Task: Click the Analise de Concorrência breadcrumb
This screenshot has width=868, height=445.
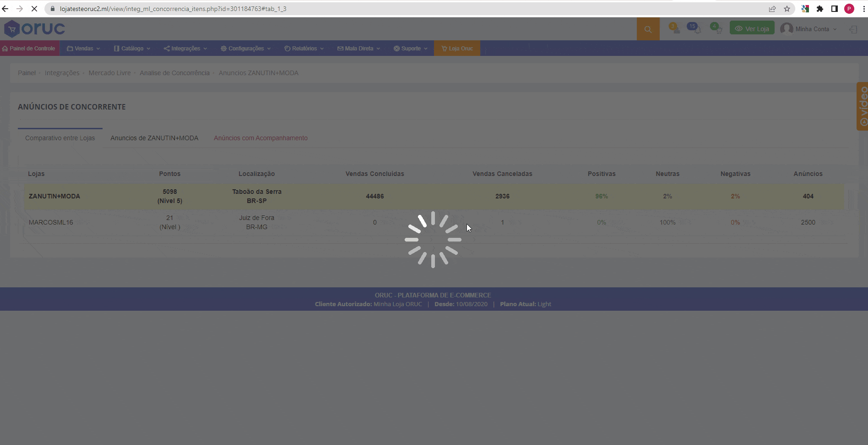Action: pyautogui.click(x=174, y=73)
